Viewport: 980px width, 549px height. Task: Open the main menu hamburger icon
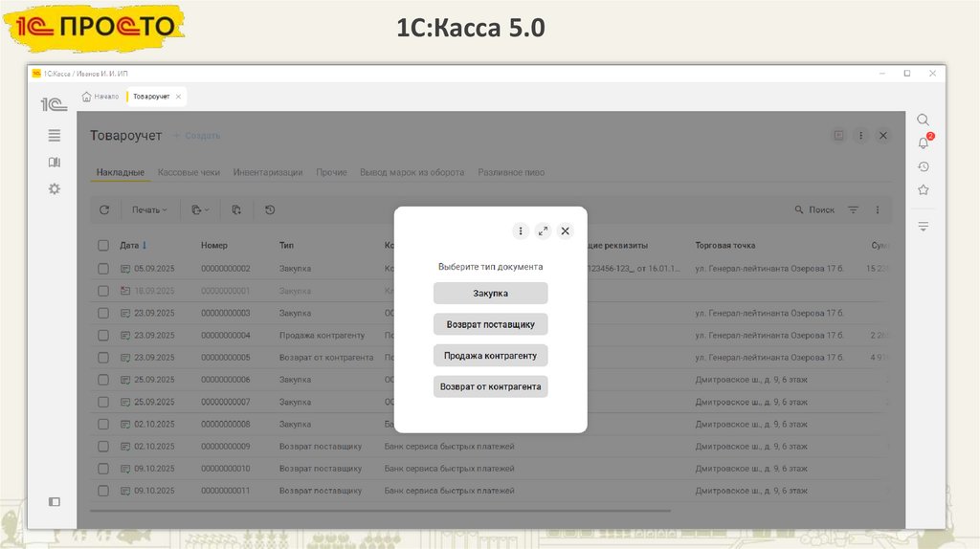coord(55,135)
